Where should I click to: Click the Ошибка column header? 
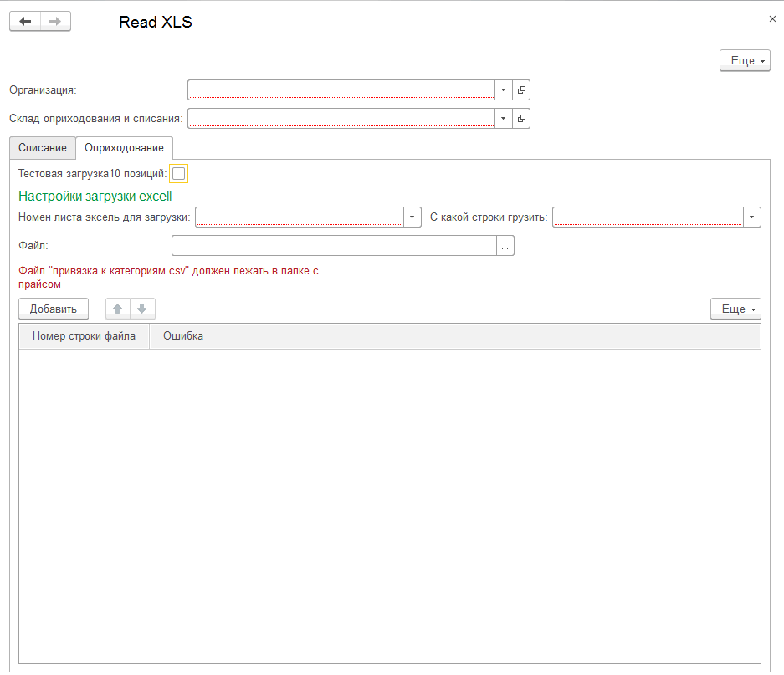(183, 336)
